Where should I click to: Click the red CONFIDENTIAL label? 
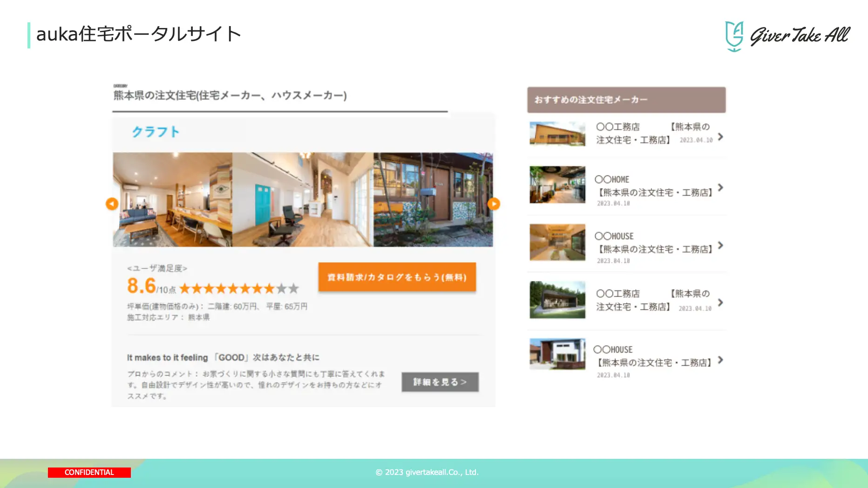[x=89, y=472]
